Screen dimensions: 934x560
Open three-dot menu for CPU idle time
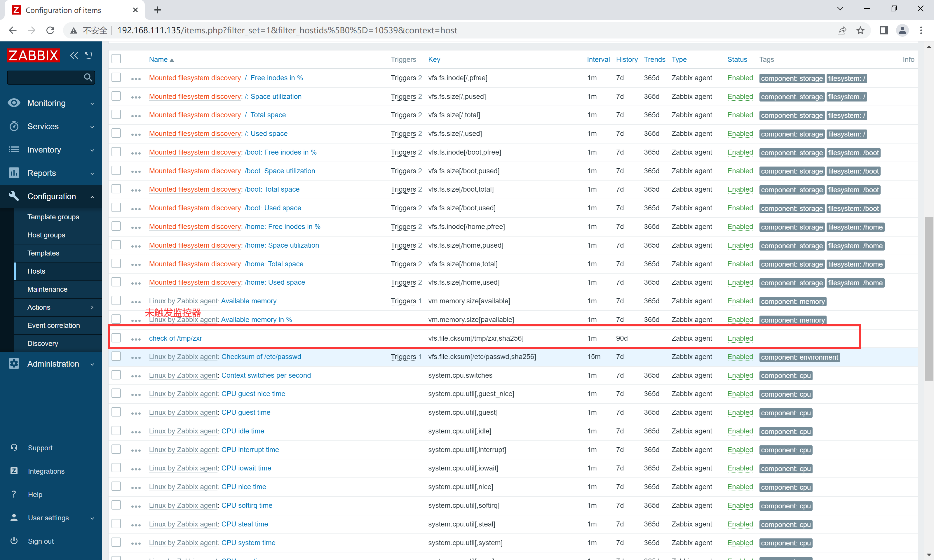(x=136, y=432)
